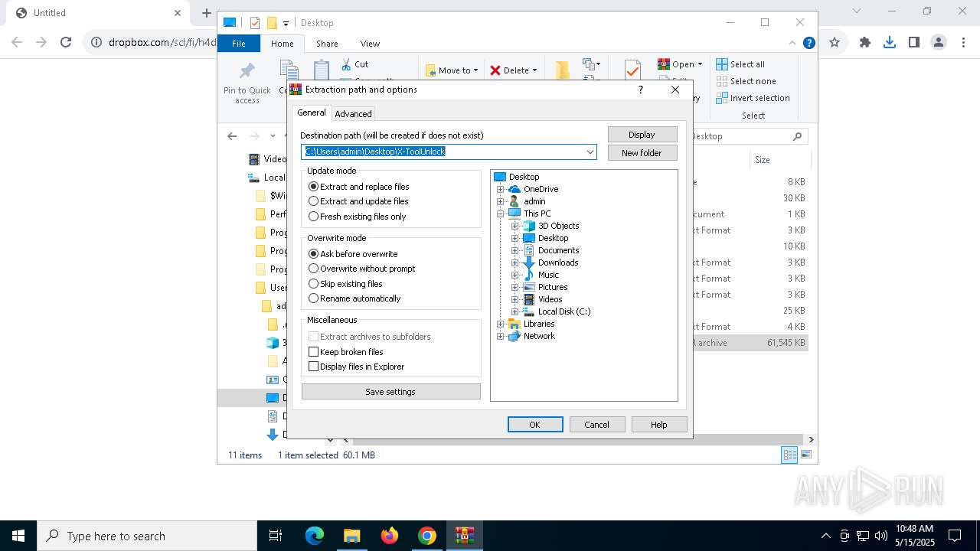Select the Music folder icon in tree

point(529,275)
